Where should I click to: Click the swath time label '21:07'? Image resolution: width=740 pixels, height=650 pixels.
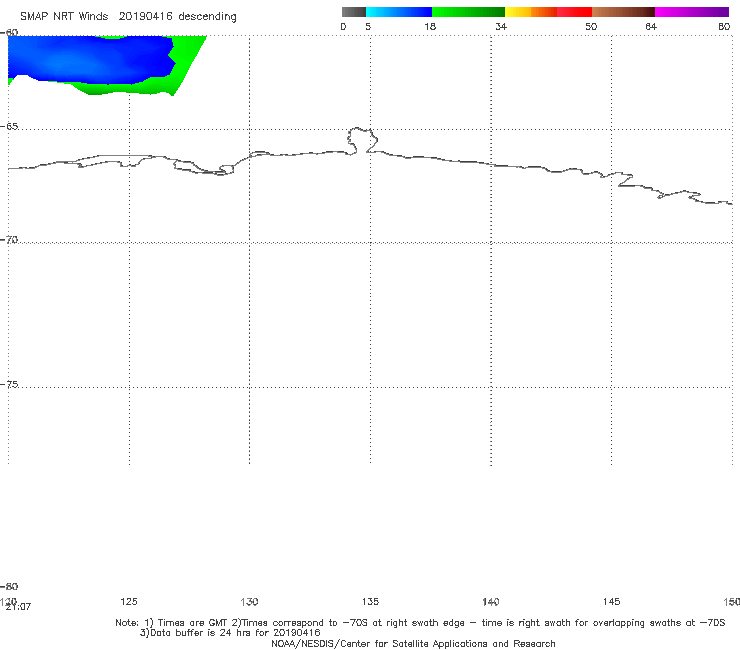[x=18, y=607]
